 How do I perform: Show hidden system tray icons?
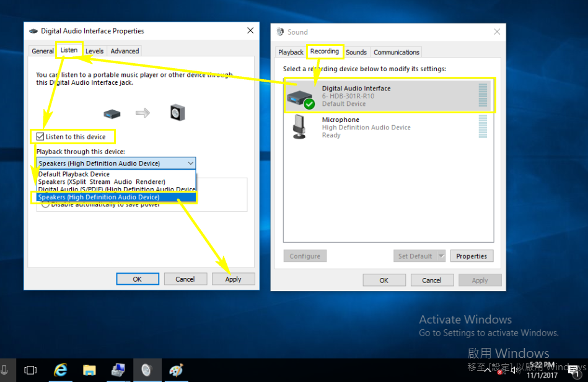pos(488,370)
